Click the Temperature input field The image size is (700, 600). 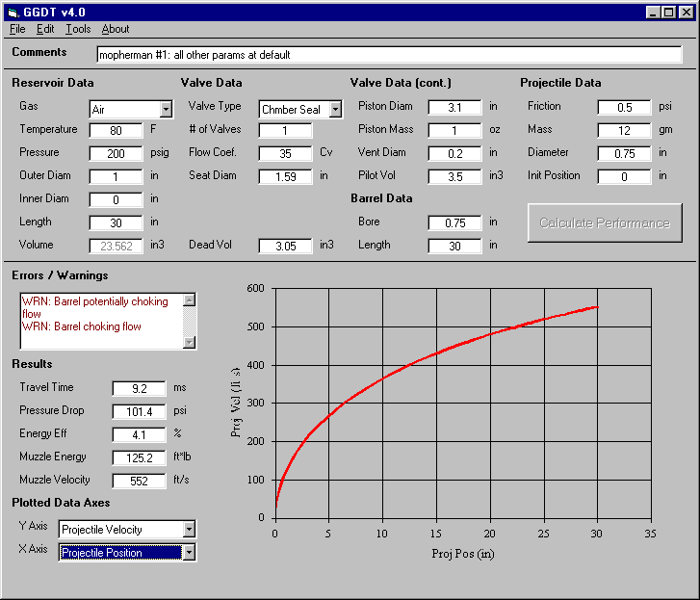coord(116,130)
